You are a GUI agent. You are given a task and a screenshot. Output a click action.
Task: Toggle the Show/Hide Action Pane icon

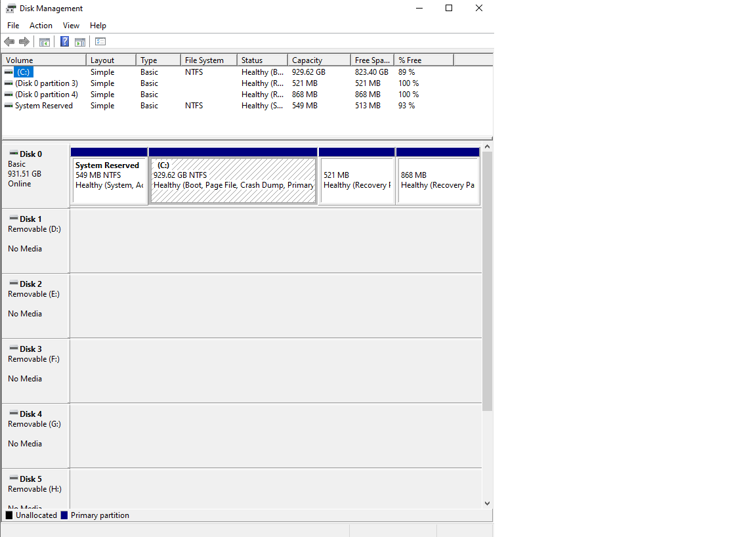80,42
